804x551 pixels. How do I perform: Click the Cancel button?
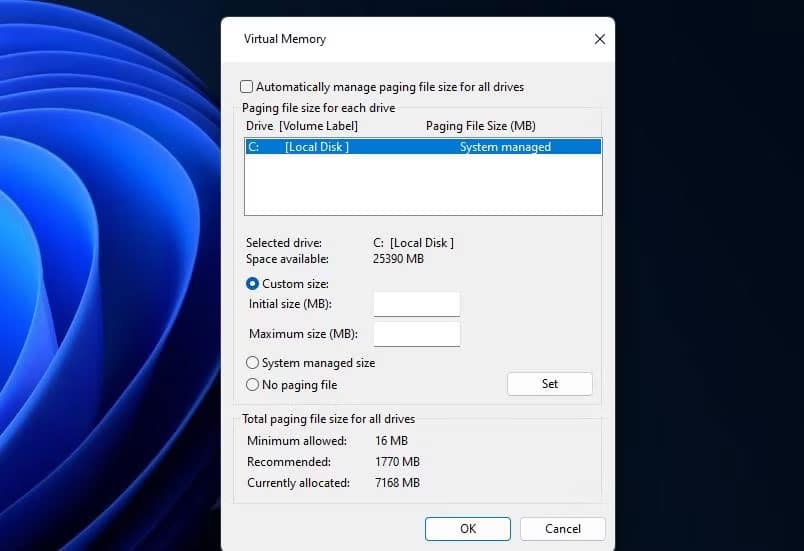(562, 529)
